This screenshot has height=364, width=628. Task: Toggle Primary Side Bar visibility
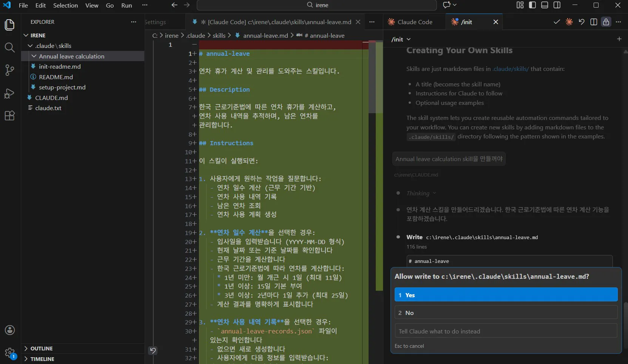(x=532, y=5)
